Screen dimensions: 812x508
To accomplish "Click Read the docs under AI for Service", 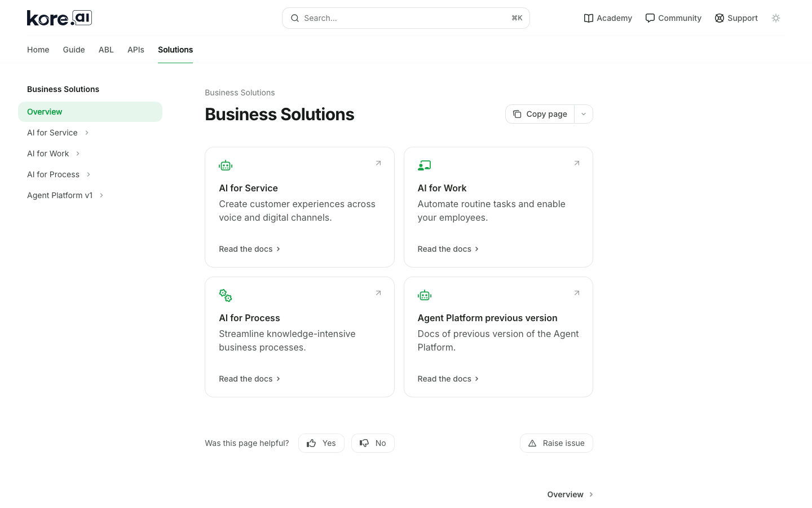I will (x=250, y=249).
